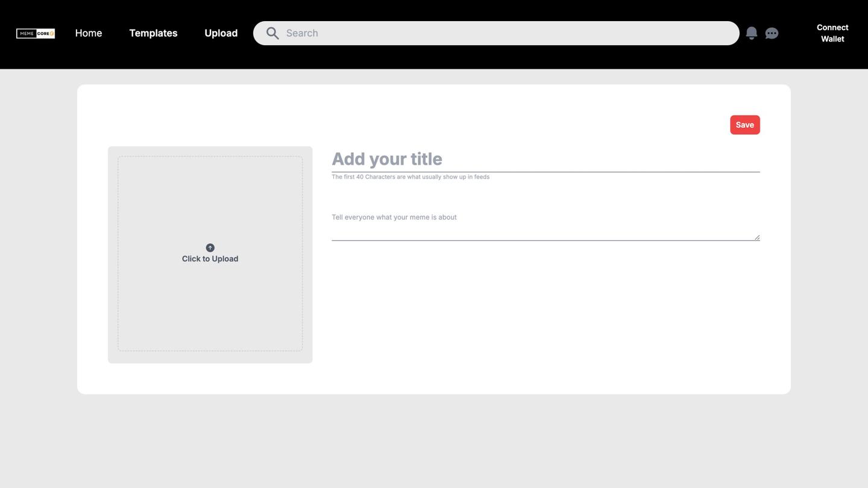Click the Meme Core logo
The height and width of the screenshot is (488, 868).
tap(36, 33)
